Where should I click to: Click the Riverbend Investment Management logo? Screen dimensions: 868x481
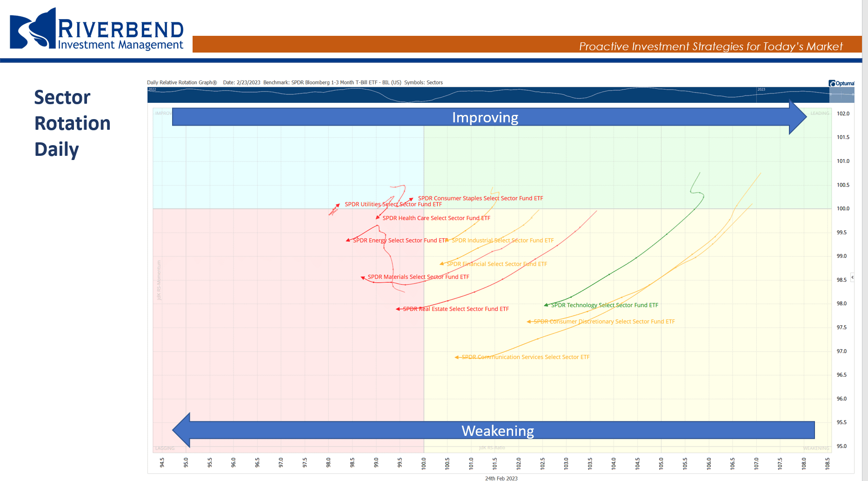[x=97, y=29]
